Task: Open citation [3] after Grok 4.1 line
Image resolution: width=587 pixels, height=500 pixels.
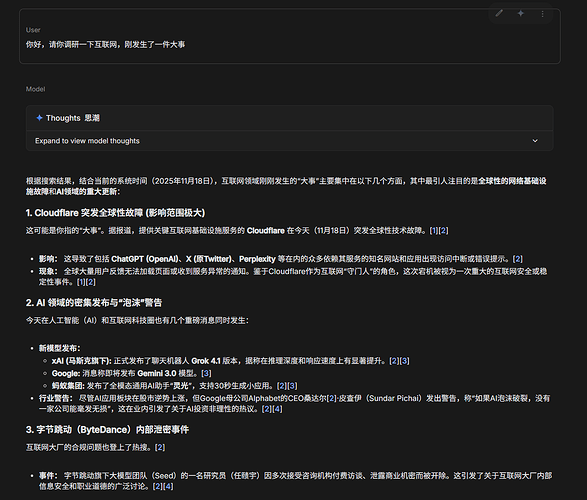Action: coord(404,361)
